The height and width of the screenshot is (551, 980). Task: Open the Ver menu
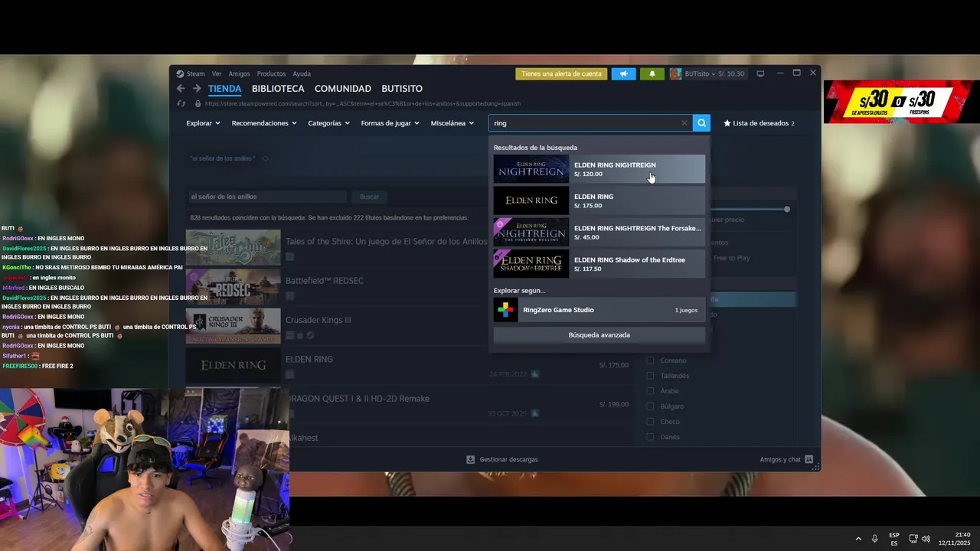coord(217,74)
